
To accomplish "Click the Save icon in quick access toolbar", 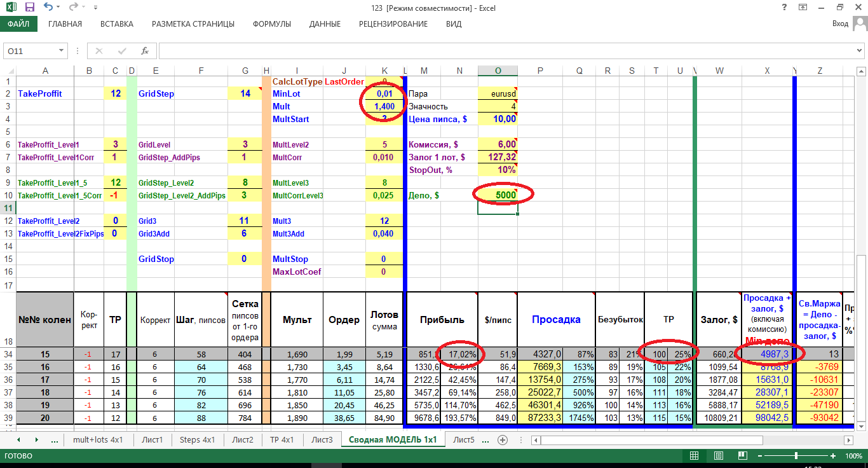I will click(x=29, y=8).
